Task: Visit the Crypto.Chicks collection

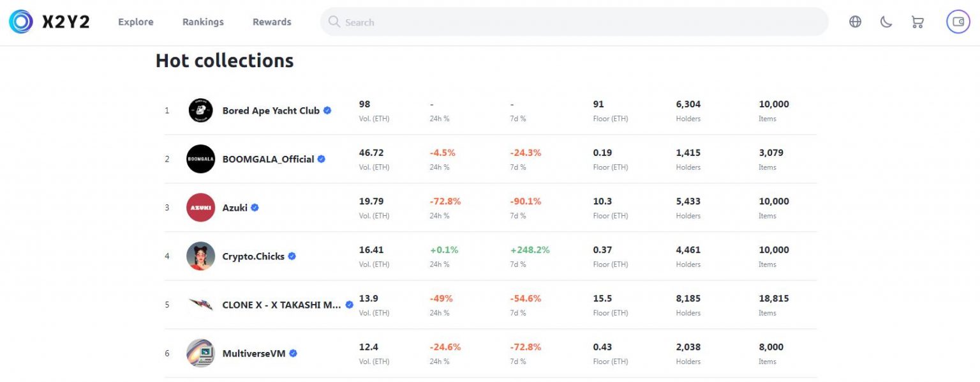Action: [x=253, y=256]
